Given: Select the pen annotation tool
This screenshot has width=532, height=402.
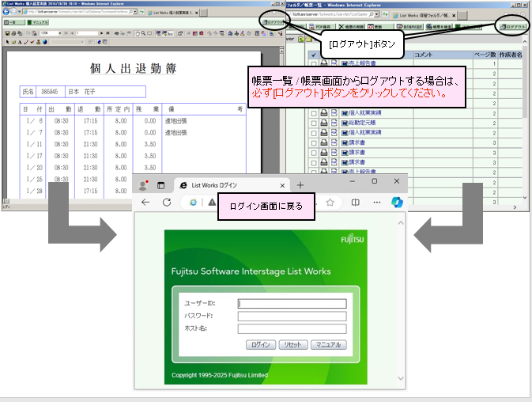Looking at the screenshot, I should (x=26, y=42).
